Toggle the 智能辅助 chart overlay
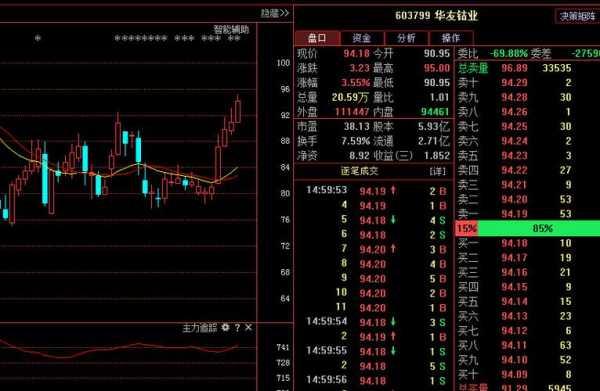The width and height of the screenshot is (600, 391). pos(231,29)
